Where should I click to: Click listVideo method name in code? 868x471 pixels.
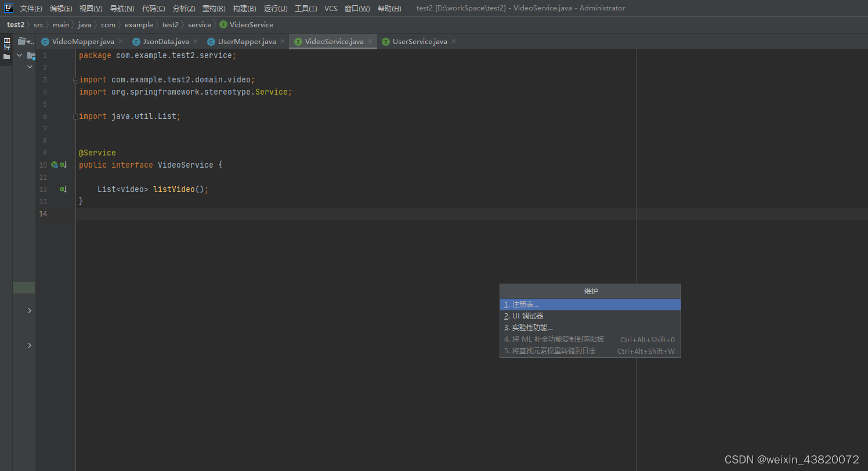click(174, 190)
